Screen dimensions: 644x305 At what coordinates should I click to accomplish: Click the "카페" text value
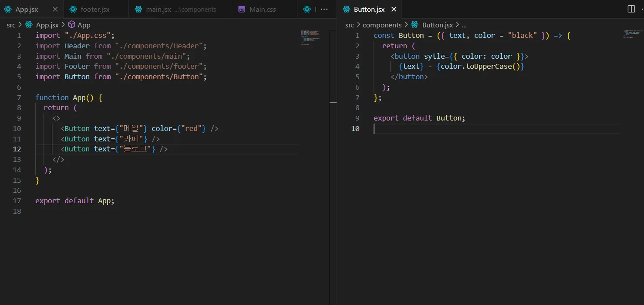[x=132, y=139]
